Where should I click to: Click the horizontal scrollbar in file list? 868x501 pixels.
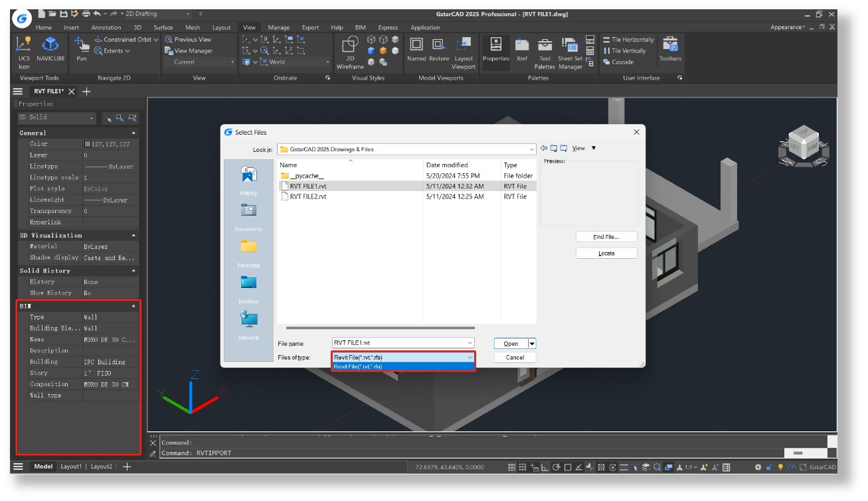(381, 327)
